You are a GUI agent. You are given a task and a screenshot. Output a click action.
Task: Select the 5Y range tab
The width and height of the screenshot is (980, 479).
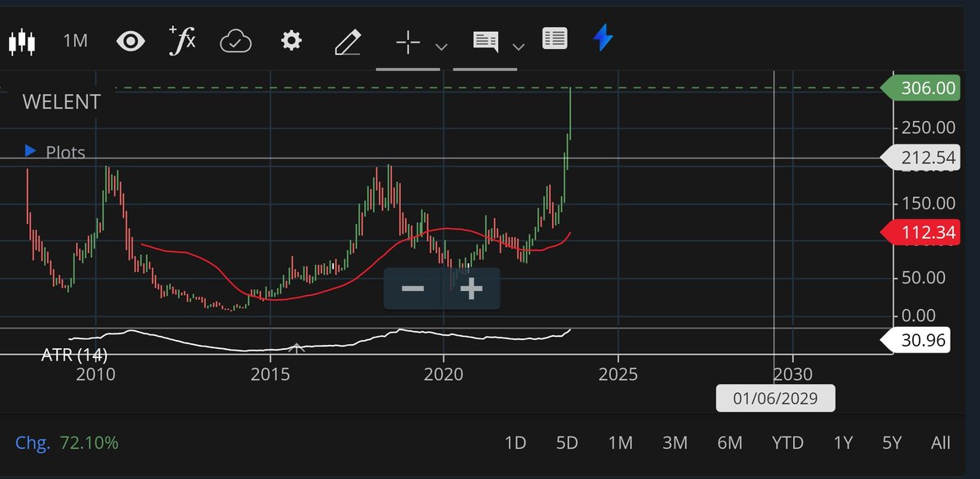(x=892, y=443)
